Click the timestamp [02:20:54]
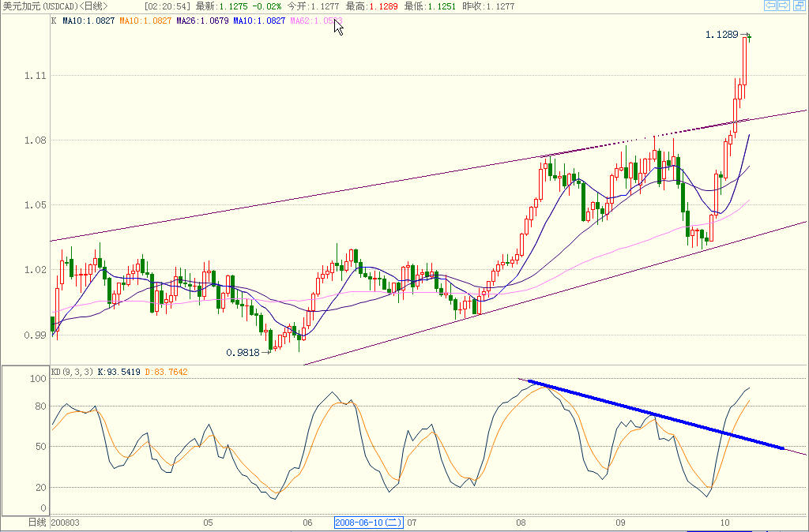Screen dimensions: 809x532 (x=167, y=6)
